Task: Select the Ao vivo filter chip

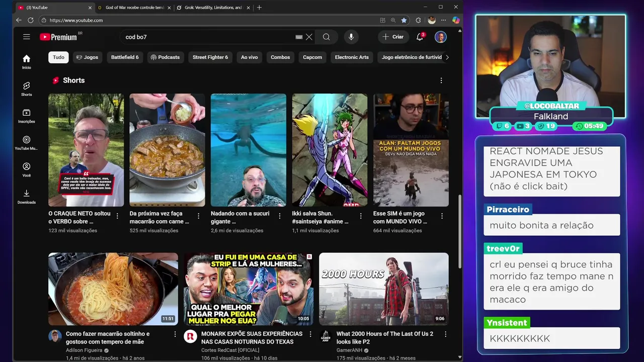Action: click(249, 57)
